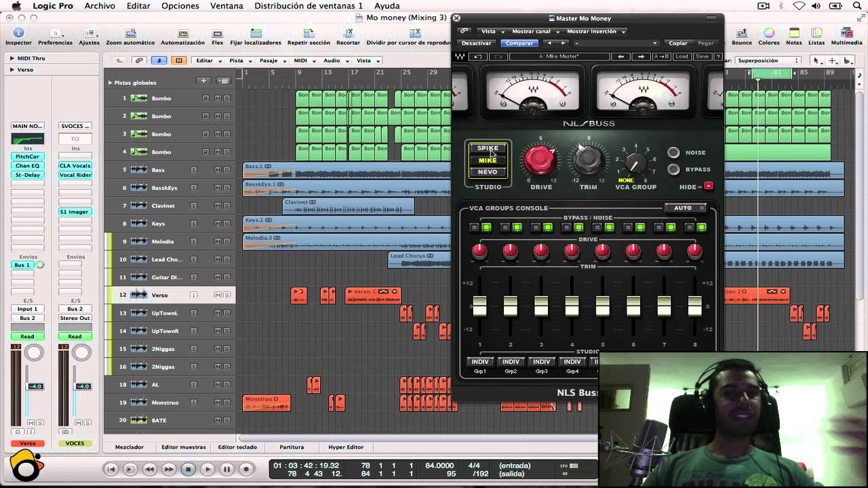Open the Inspector from the toolbar
Image resolution: width=868 pixels, height=488 pixels.
click(x=18, y=37)
